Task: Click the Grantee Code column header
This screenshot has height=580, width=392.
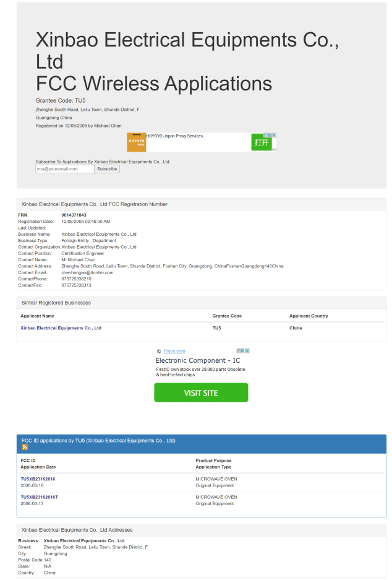Action: [x=227, y=316]
